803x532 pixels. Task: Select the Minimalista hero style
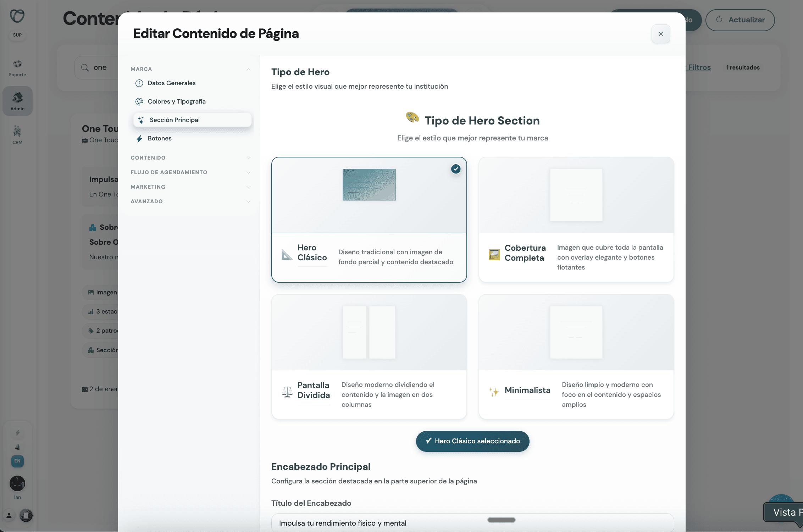click(x=576, y=356)
